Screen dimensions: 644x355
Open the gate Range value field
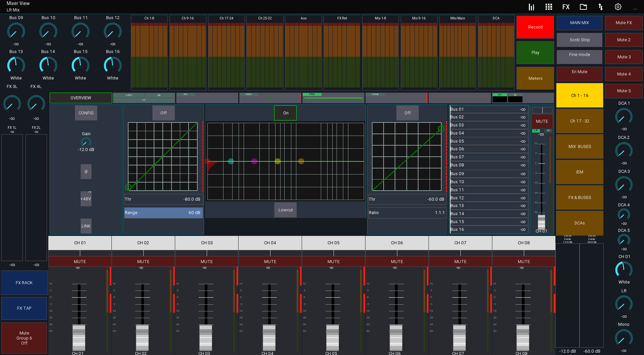click(x=163, y=213)
